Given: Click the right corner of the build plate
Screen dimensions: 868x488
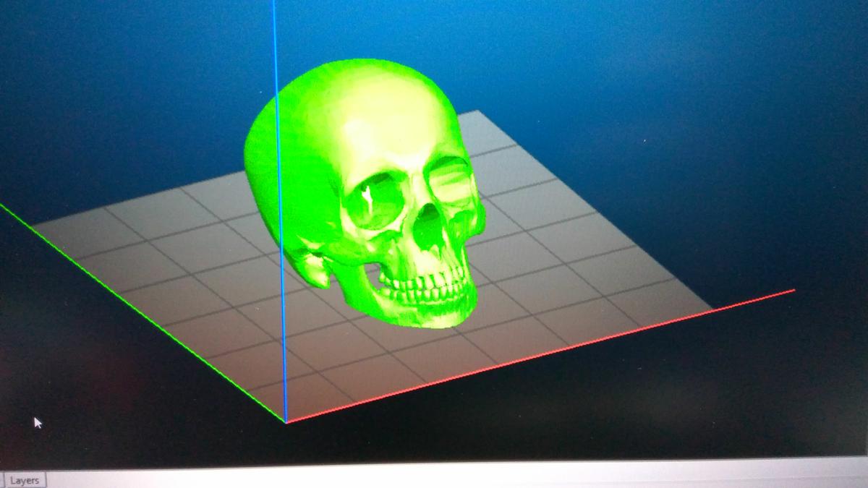Looking at the screenshot, I should tap(712, 309).
